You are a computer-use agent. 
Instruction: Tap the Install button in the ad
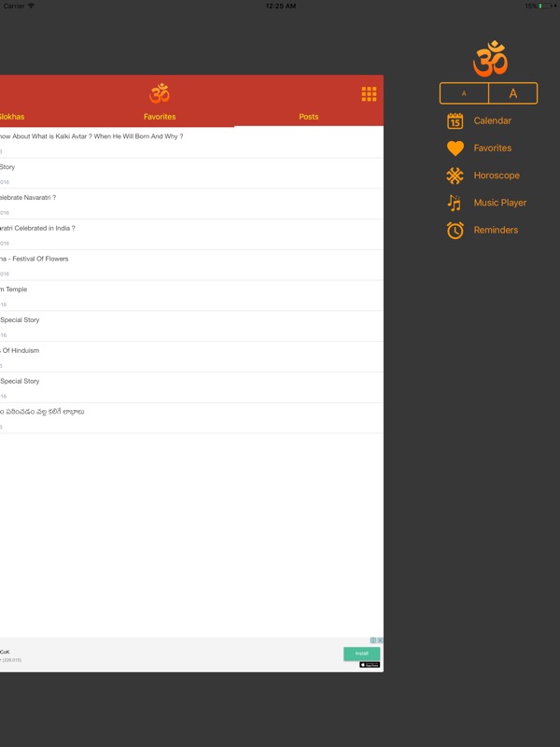tap(362, 654)
